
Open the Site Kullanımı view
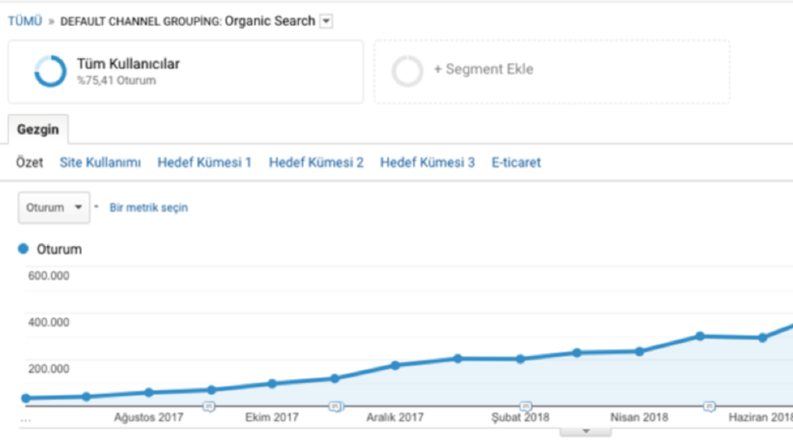pos(100,162)
